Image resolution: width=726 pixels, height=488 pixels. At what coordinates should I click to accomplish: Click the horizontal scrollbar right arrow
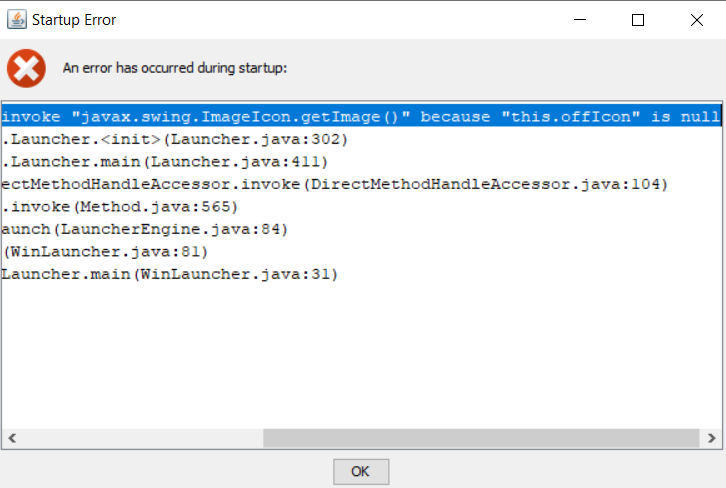pyautogui.click(x=710, y=438)
